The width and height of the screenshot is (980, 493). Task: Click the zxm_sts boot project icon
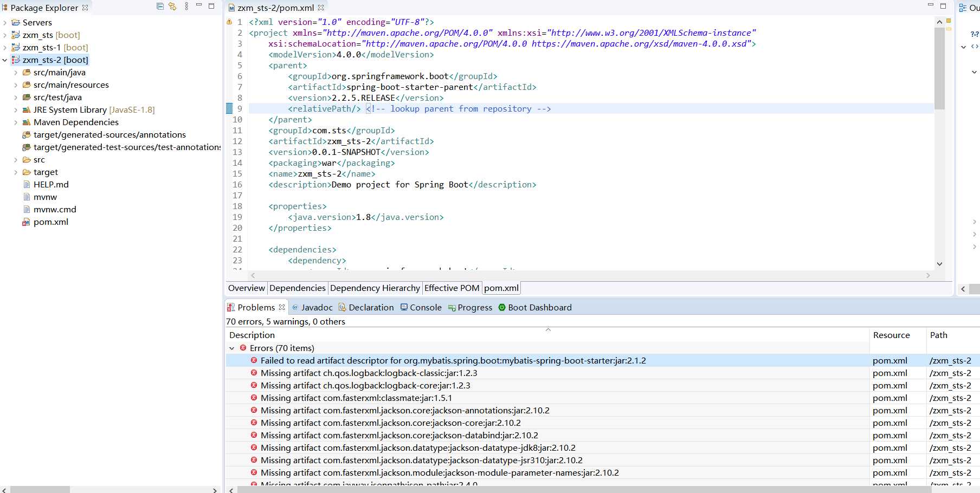16,35
